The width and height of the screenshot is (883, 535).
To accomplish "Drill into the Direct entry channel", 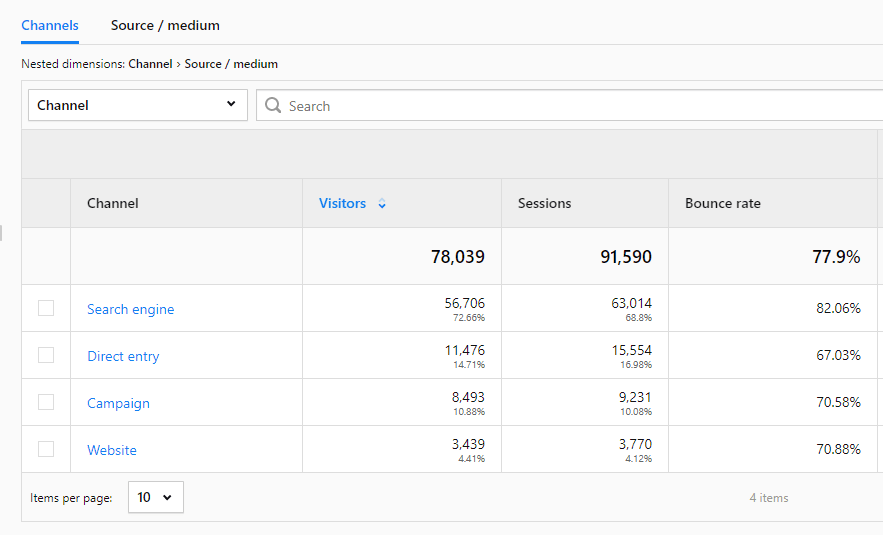I will tap(123, 356).
